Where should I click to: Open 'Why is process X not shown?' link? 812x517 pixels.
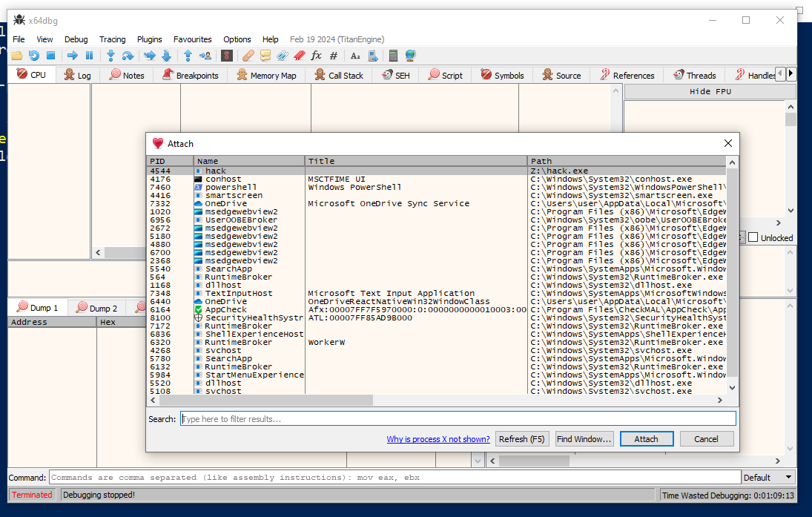pyautogui.click(x=438, y=439)
